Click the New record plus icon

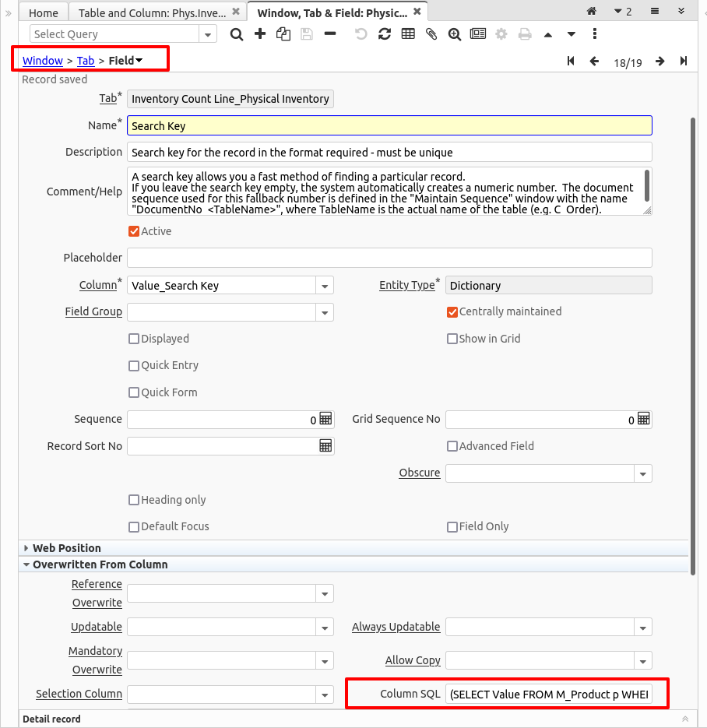click(x=260, y=34)
